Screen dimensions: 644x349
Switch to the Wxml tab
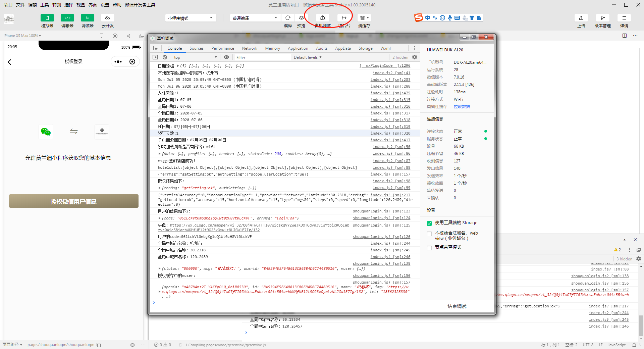tap(385, 48)
